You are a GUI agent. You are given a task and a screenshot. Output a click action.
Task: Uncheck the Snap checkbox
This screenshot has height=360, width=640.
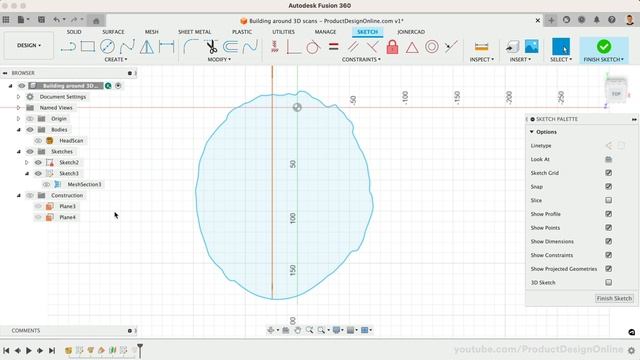point(609,187)
